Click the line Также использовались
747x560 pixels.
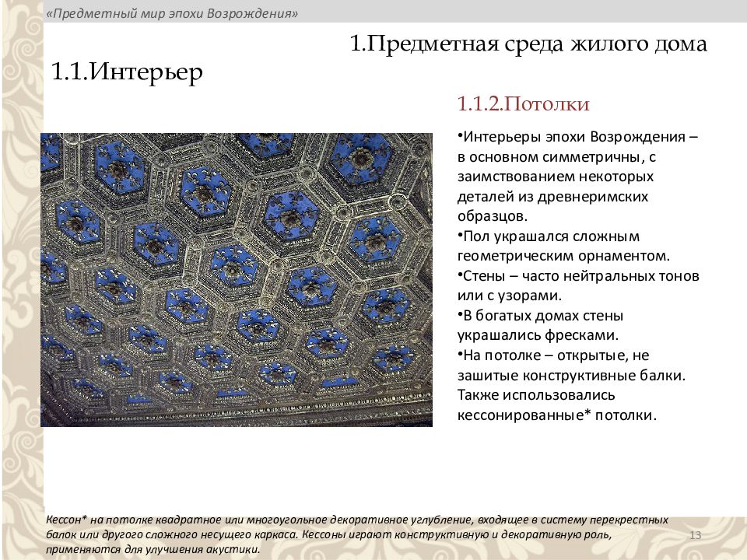click(536, 395)
